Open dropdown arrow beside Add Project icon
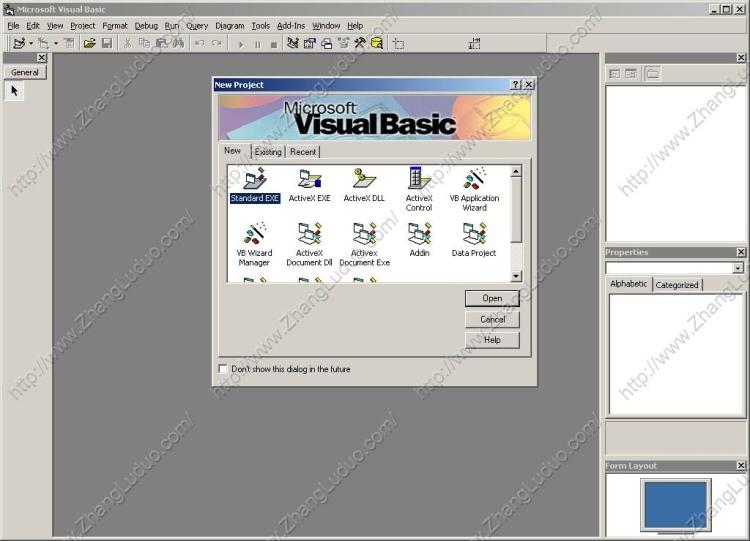 [31, 44]
